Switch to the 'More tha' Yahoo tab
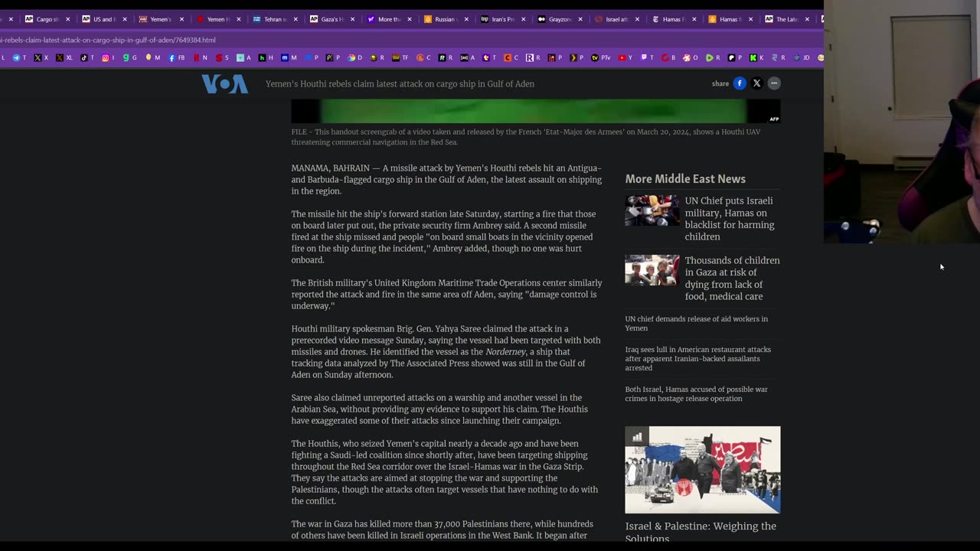Screen dimensions: 980x551 388,19
